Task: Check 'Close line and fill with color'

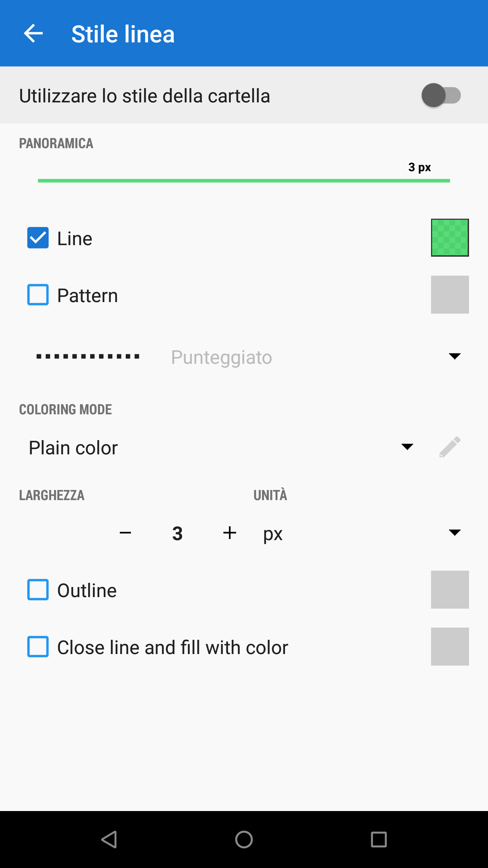Action: [38, 647]
